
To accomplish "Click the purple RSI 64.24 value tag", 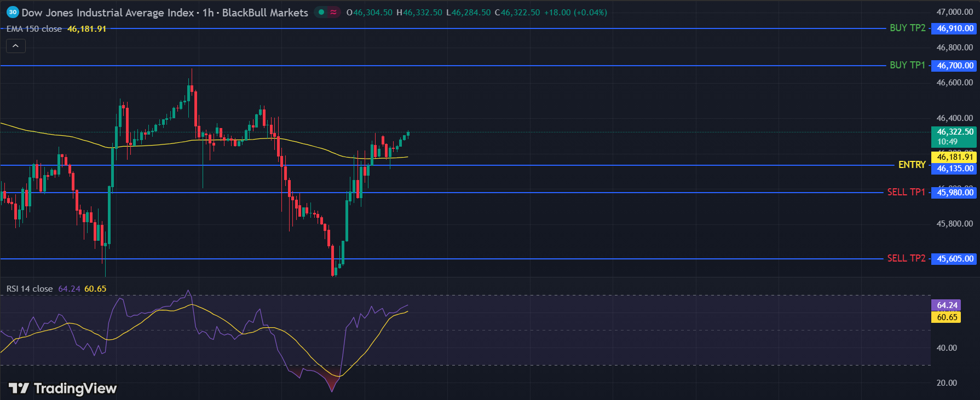I will (947, 305).
